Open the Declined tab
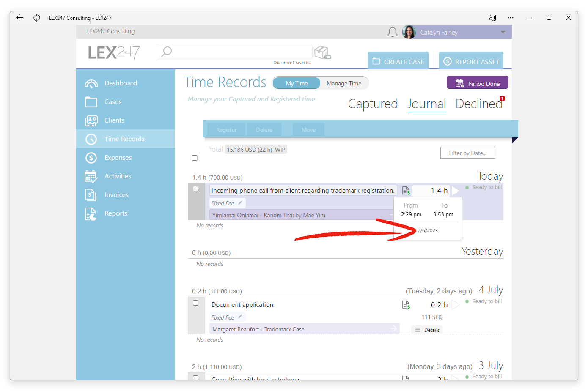Screen dimensions: 588x391 [x=479, y=104]
